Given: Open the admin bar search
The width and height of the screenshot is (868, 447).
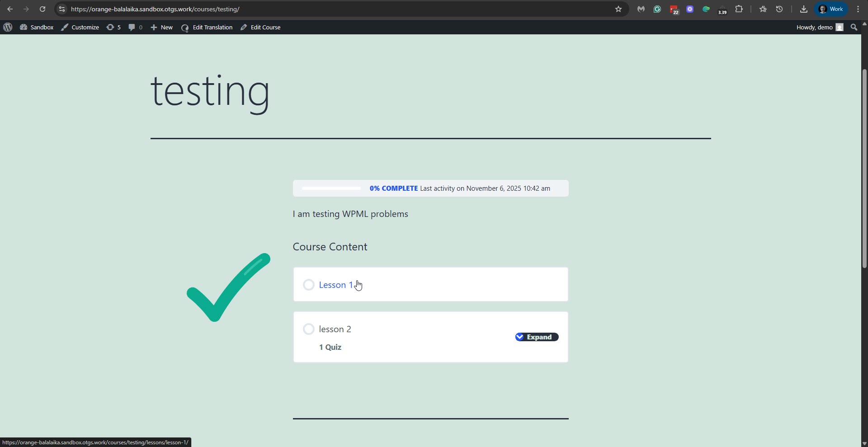Looking at the screenshot, I should click(x=854, y=27).
